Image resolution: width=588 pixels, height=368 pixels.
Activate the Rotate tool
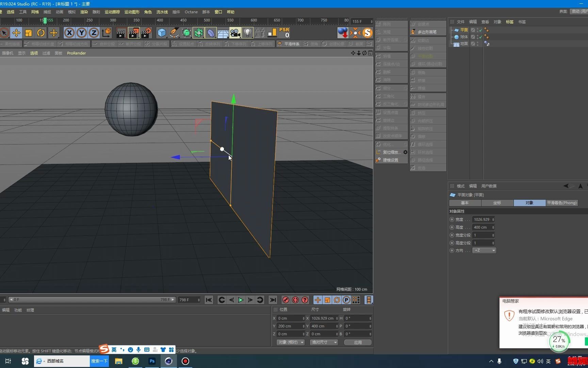(41, 33)
